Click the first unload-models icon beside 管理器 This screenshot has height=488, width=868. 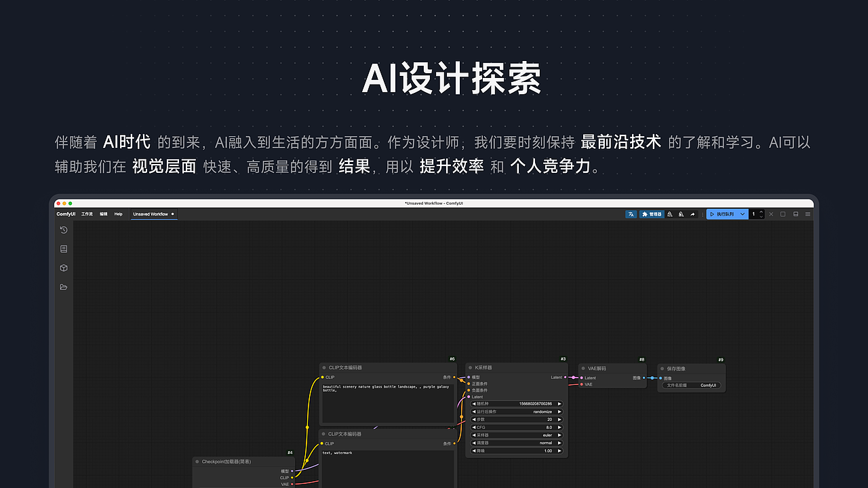point(670,214)
